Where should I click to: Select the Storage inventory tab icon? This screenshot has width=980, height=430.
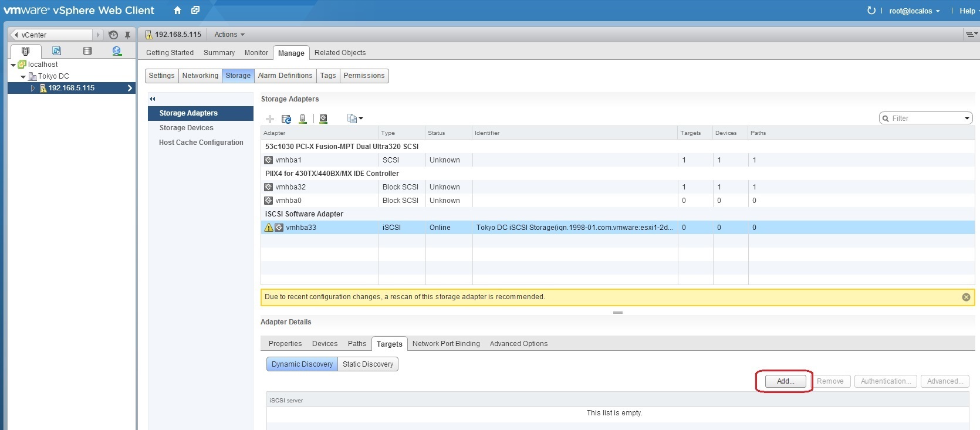(87, 51)
